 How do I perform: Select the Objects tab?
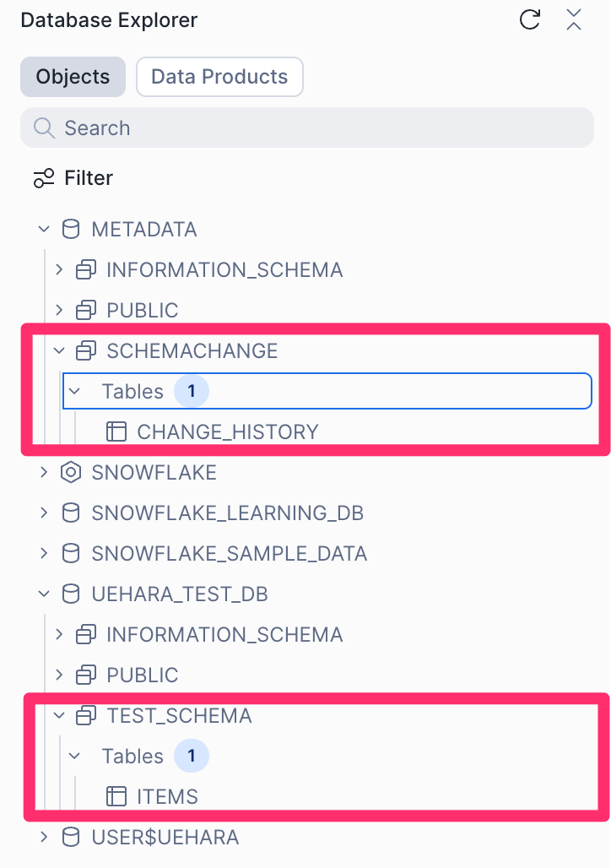(x=73, y=77)
